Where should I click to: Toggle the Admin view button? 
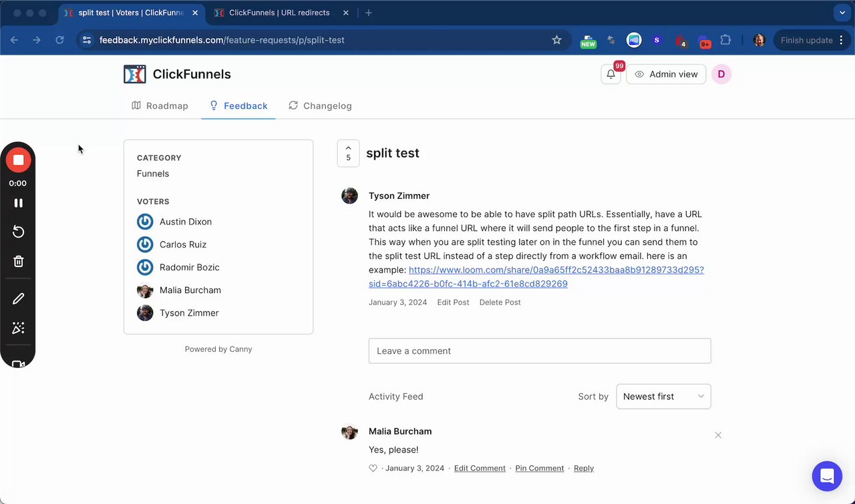[x=666, y=74]
